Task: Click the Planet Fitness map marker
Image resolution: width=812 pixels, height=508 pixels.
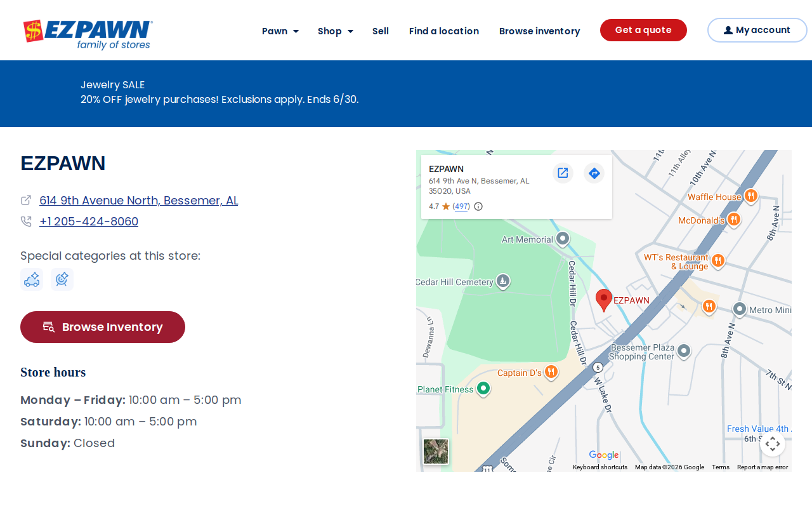Action: 483,389
